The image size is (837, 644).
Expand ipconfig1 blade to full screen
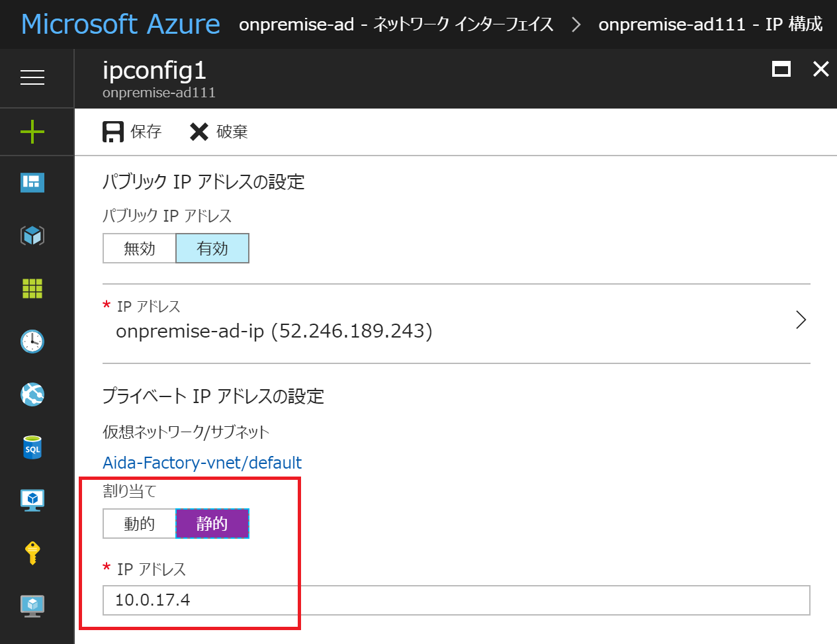coord(781,69)
